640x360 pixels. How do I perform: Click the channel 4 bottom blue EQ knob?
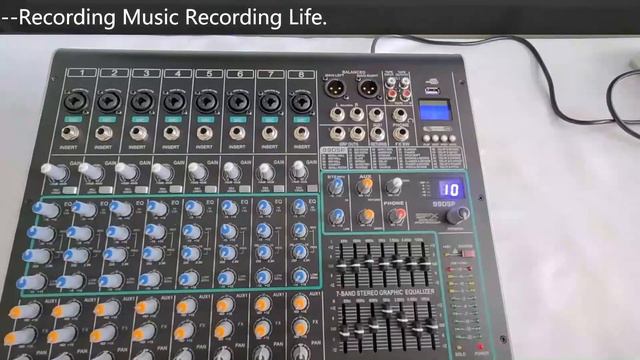point(149,280)
